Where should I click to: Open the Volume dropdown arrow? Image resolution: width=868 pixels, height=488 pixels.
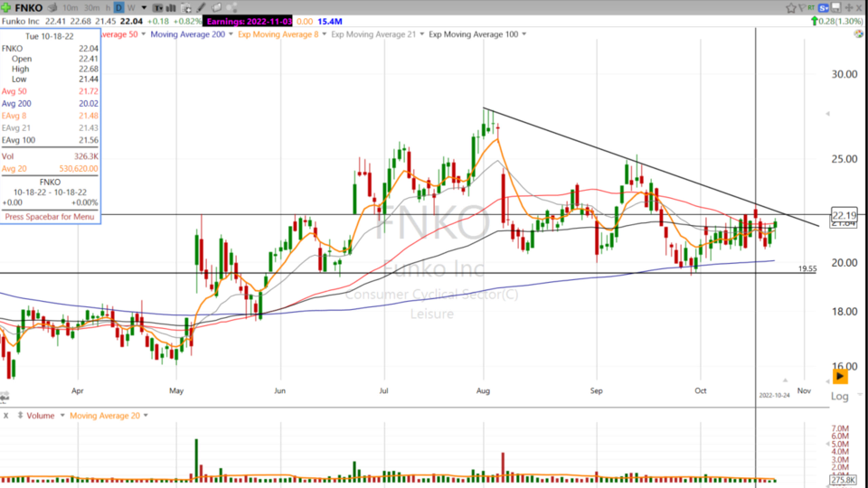click(62, 416)
